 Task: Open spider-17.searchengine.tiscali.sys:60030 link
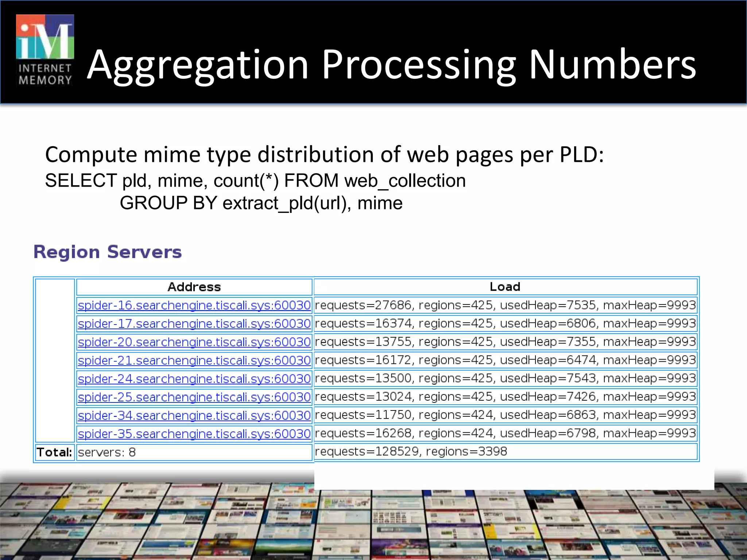click(194, 323)
